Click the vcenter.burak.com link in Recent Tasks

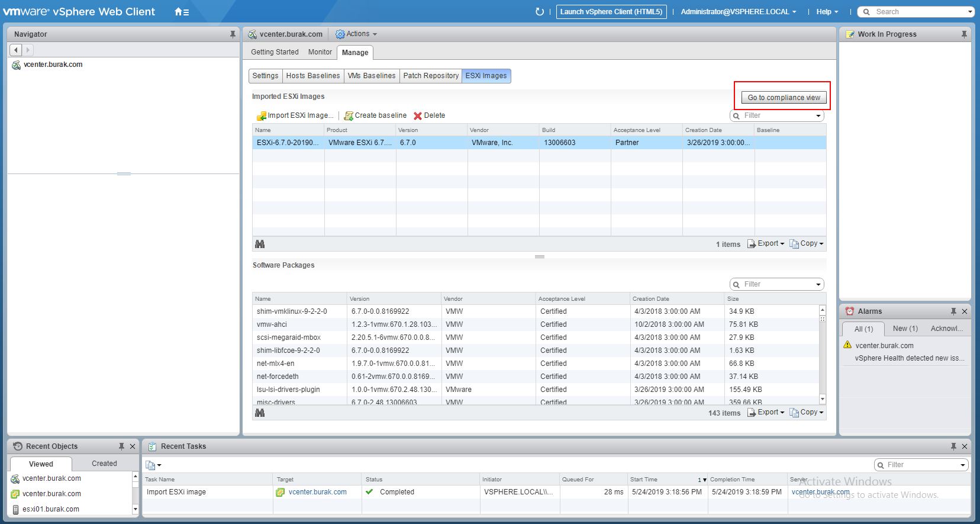tap(317, 492)
